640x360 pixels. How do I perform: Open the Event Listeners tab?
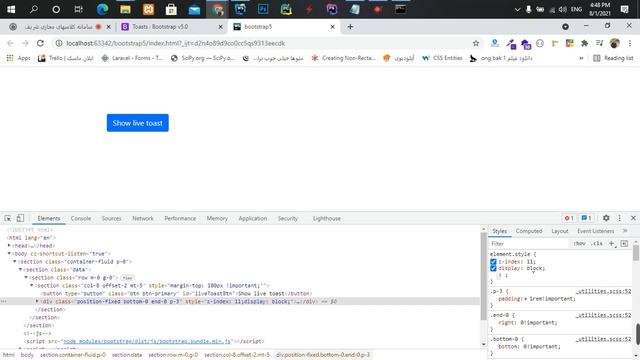(x=596, y=231)
